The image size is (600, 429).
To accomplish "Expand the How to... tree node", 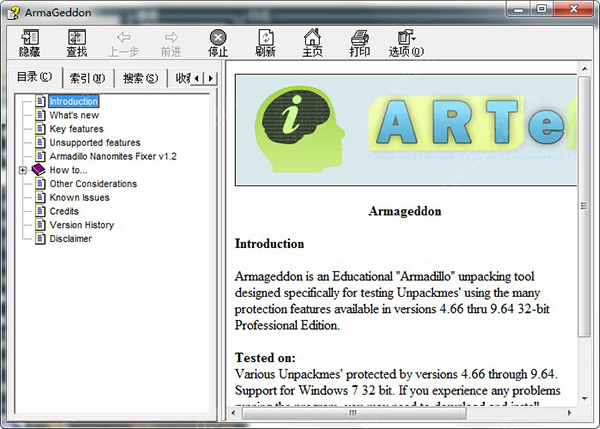I will (23, 170).
